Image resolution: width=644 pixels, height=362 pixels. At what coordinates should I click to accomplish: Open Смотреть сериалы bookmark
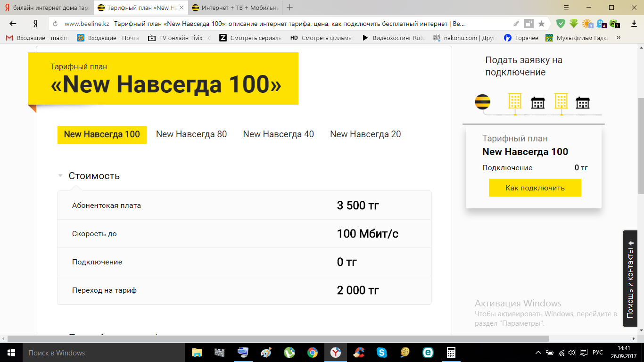click(x=251, y=38)
